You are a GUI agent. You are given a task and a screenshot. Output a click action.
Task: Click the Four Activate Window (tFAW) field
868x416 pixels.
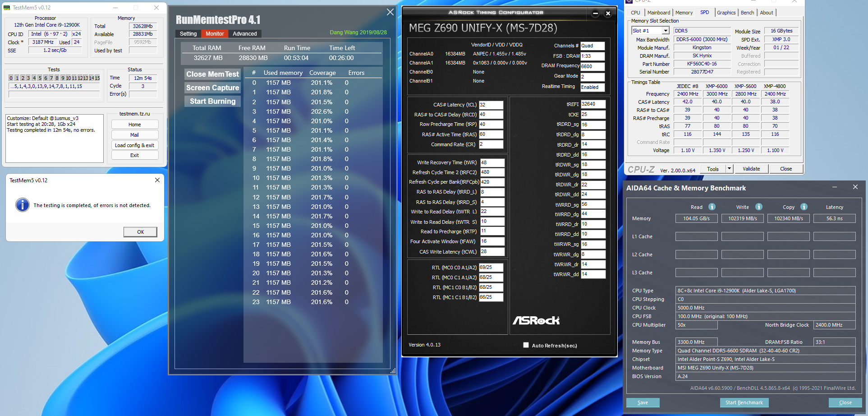[492, 241]
